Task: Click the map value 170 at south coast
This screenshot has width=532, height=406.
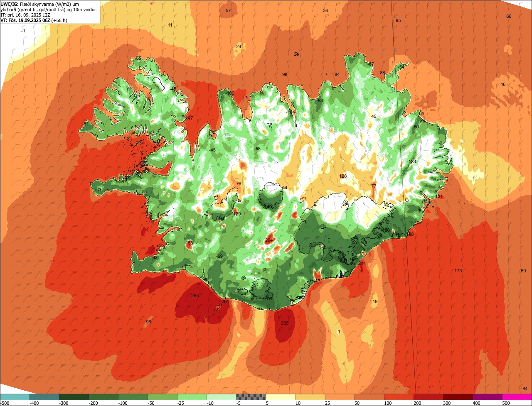Action: 270,298
